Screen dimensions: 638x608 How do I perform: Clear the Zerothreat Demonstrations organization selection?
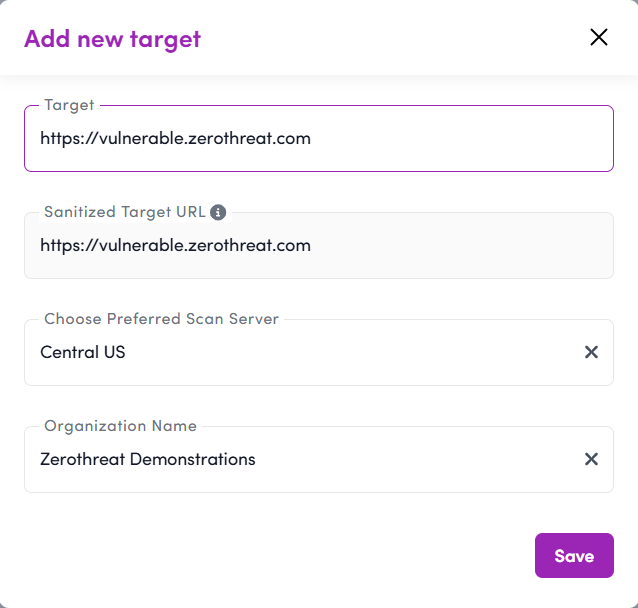(x=591, y=459)
